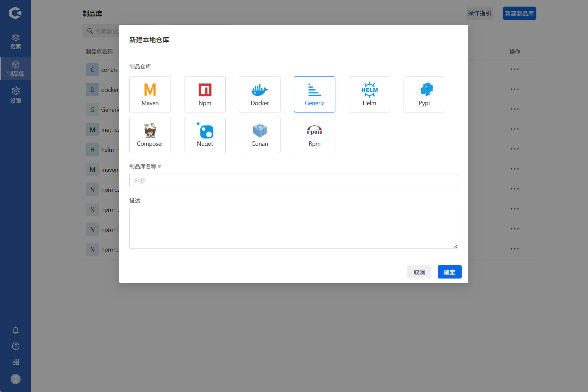Viewport: 588px width, 392px height.
Task: Click the 制品库名称 column header
Action: pos(99,52)
